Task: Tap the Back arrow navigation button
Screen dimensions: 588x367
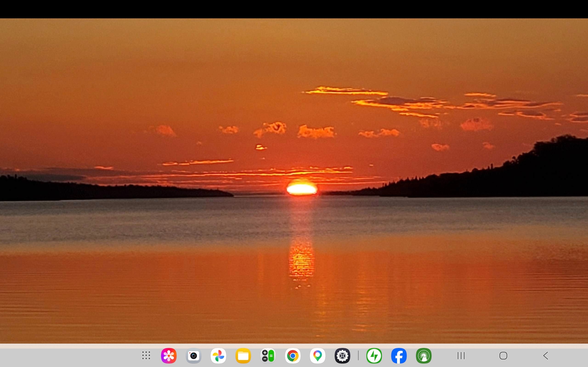Action: [x=546, y=356]
